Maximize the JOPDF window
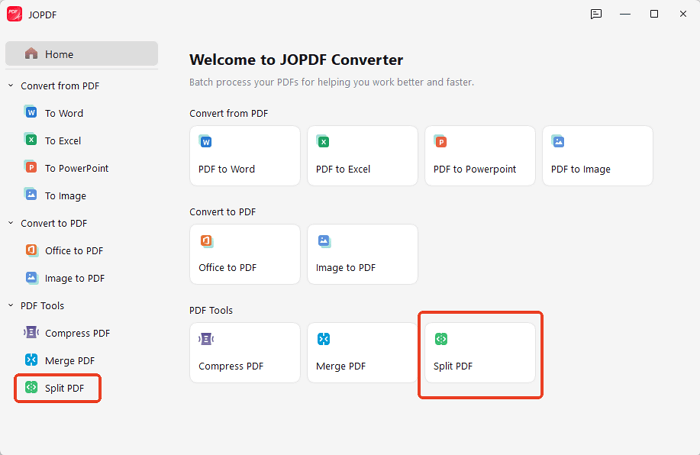700x455 pixels. pos(654,14)
